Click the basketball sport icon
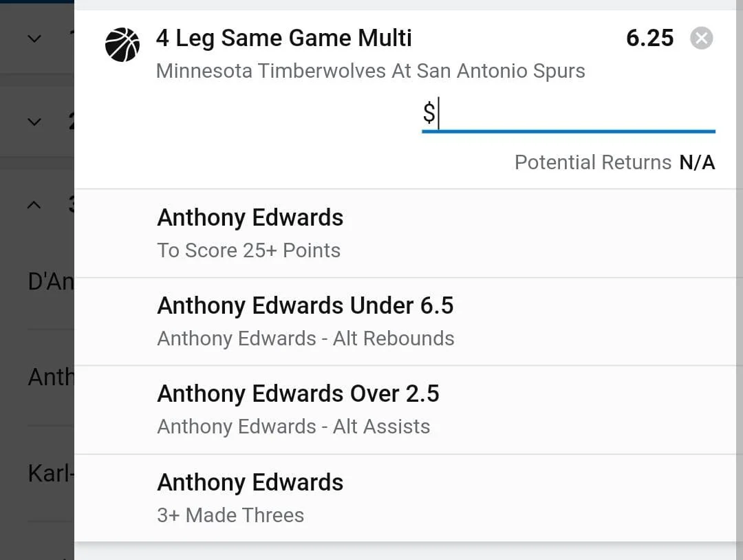The image size is (743, 560). pos(122,45)
